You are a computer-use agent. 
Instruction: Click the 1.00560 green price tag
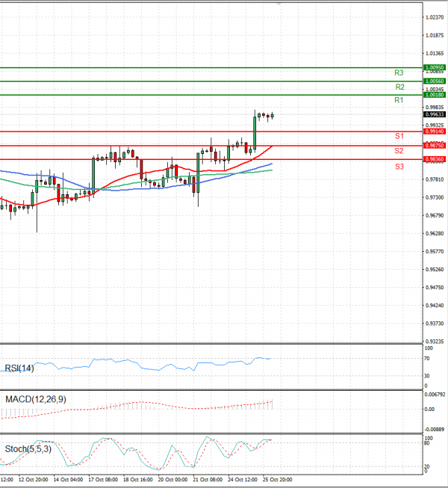434,81
